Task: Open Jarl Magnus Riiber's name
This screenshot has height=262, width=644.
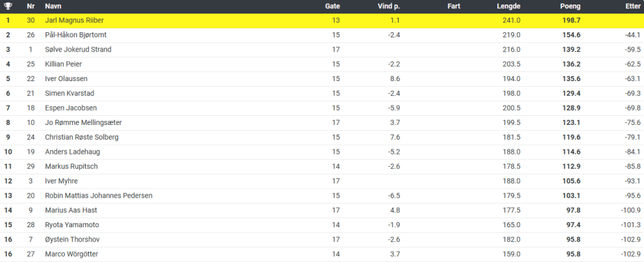Action: [75, 21]
